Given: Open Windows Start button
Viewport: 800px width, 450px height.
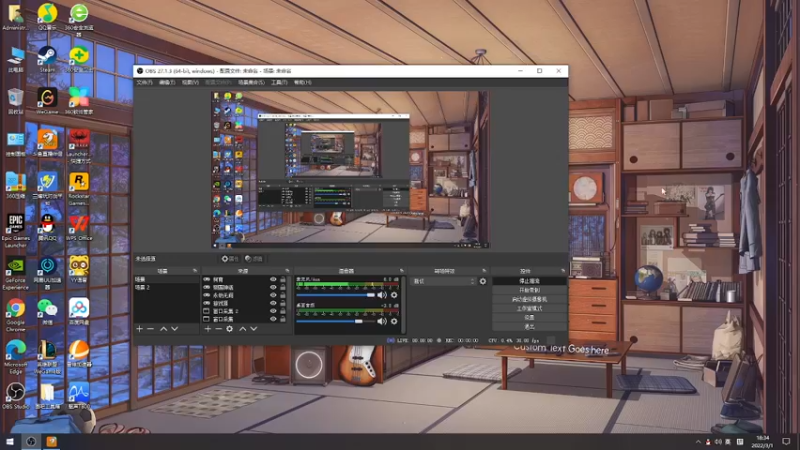Looking at the screenshot, I should (10, 442).
